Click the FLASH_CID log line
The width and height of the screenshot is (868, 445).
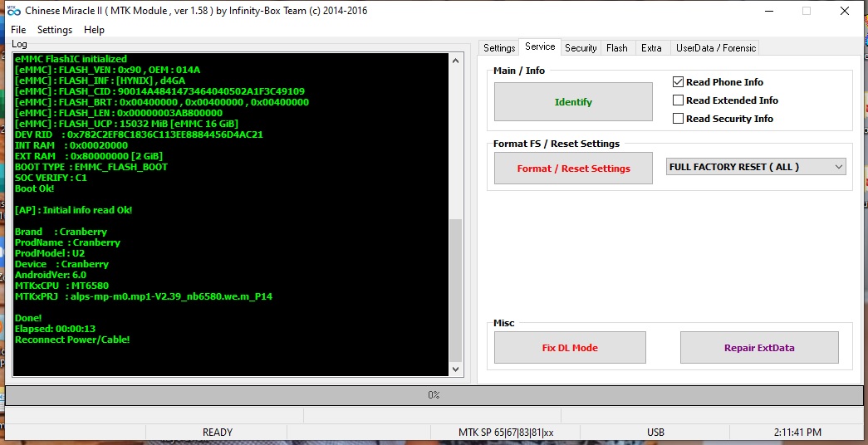[159, 91]
